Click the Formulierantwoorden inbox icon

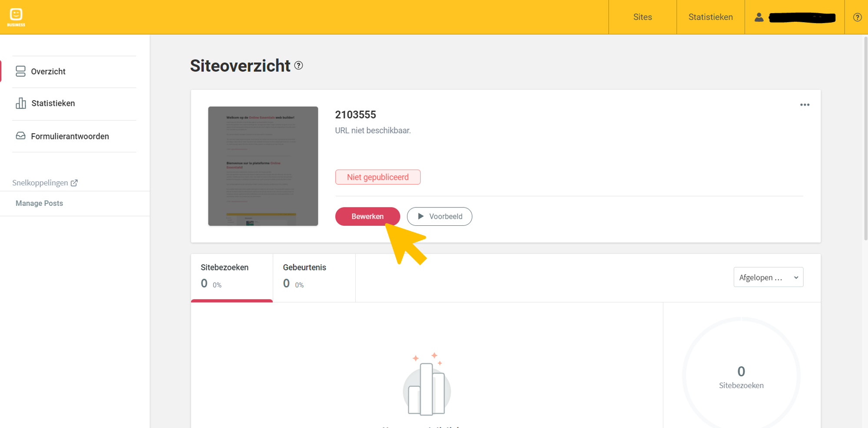point(20,136)
